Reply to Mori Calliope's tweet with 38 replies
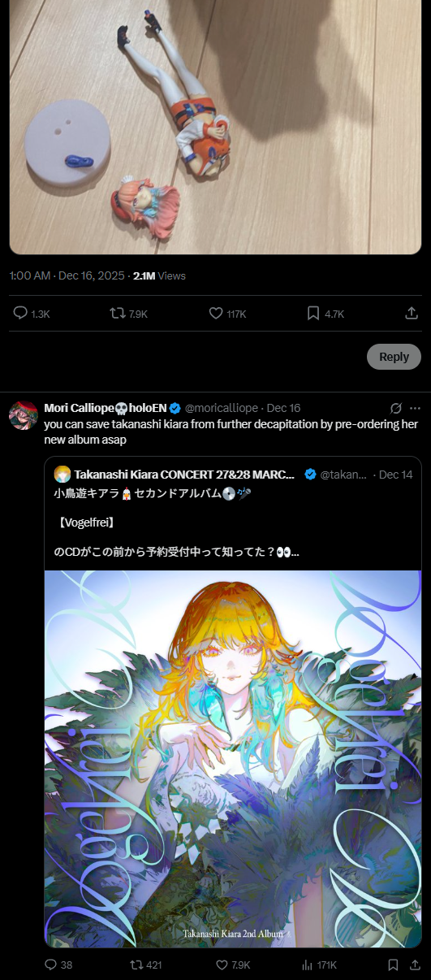Image resolution: width=431 pixels, height=980 pixels. click(x=50, y=965)
